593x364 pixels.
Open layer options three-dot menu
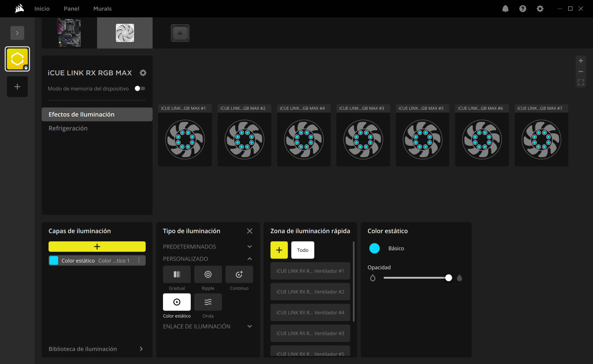click(139, 260)
